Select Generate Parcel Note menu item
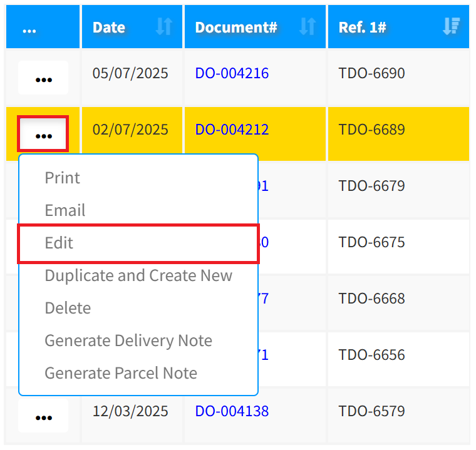The image size is (476, 450). click(x=120, y=373)
